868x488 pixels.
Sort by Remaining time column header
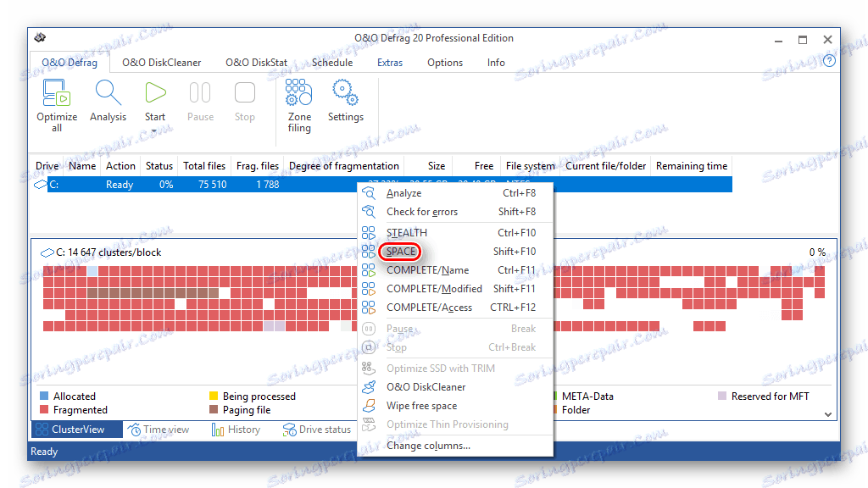tap(692, 166)
